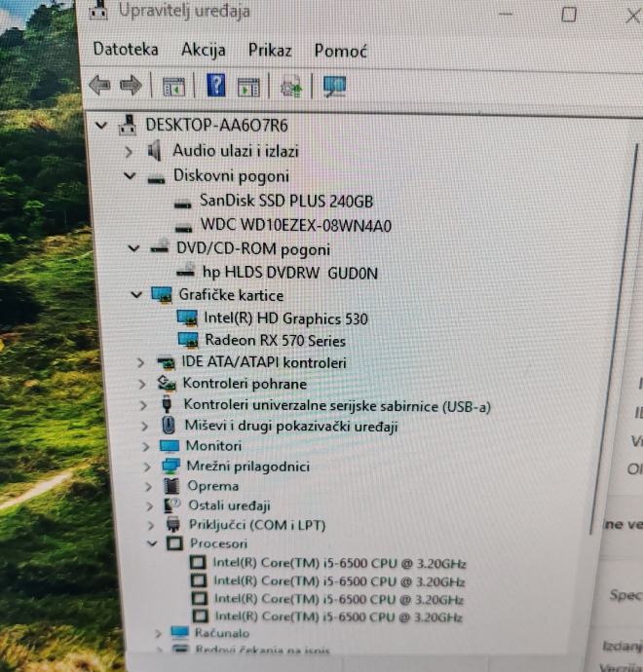Viewport: 643px width, 672px height.
Task: Maximize the Upravitelj uređaja window
Action: (x=569, y=15)
